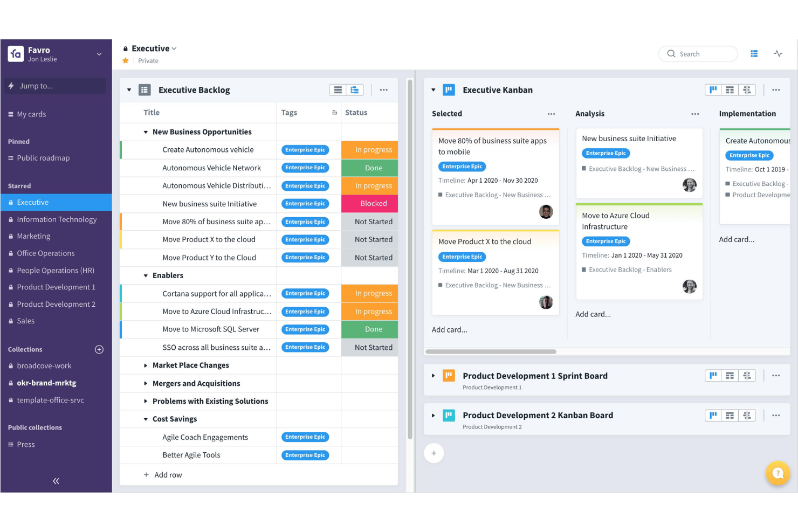This screenshot has width=798, height=532.
Task: Add row to Executive Backlog
Action: [163, 475]
